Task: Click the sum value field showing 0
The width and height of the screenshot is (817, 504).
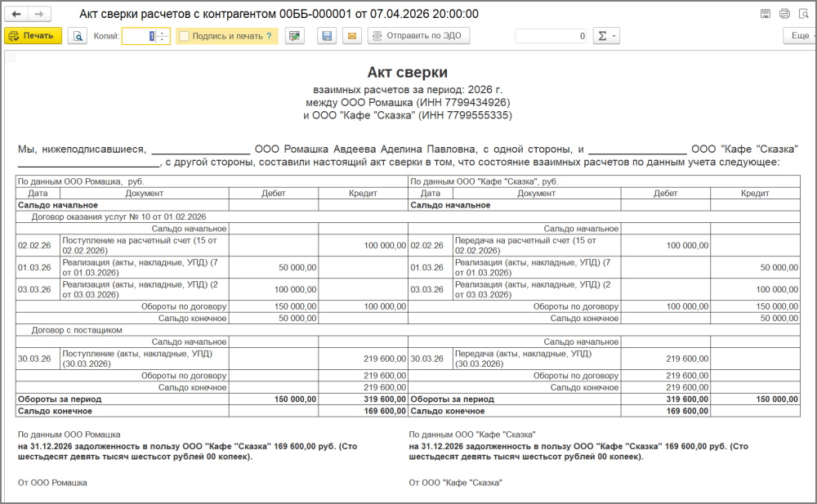Action: [x=551, y=36]
